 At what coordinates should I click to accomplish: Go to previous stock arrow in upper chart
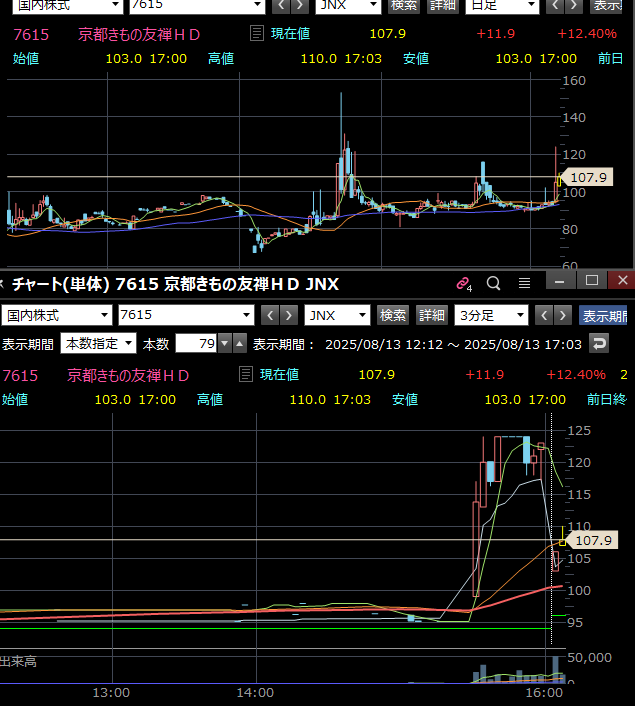click(x=281, y=5)
